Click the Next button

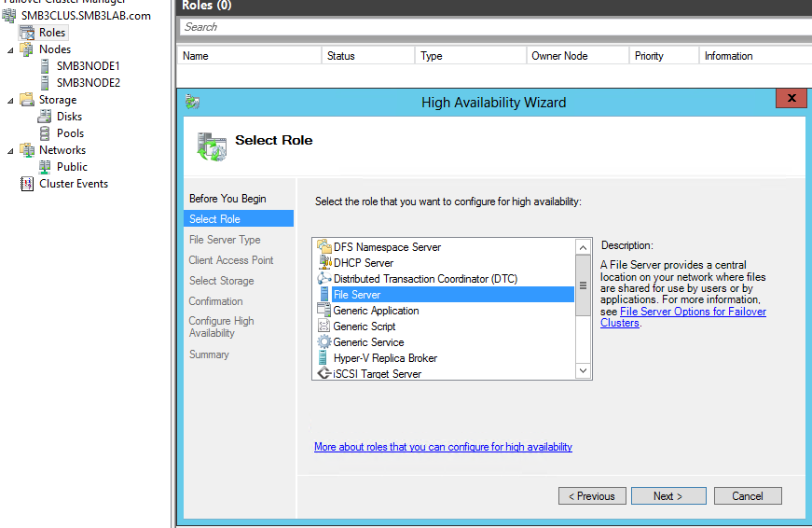tap(668, 496)
